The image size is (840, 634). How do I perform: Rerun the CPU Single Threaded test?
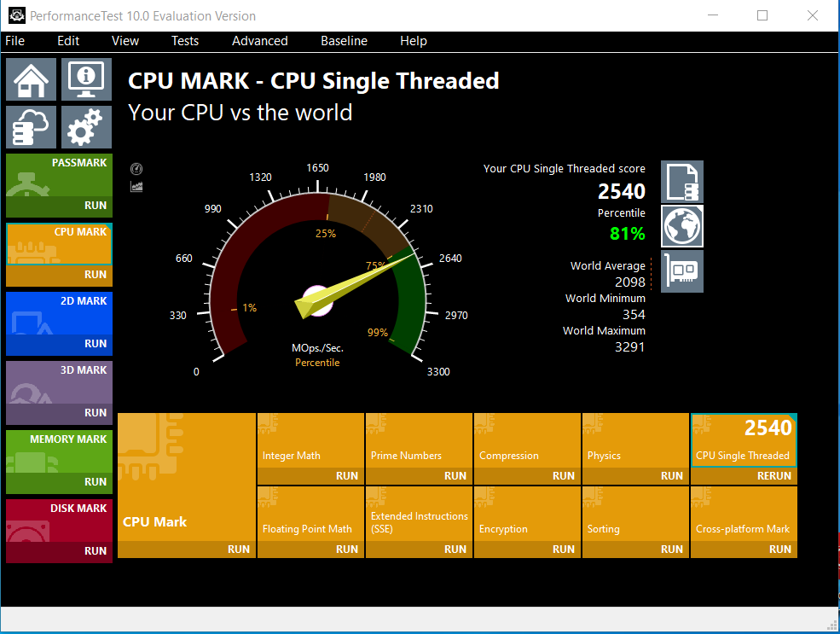click(744, 476)
